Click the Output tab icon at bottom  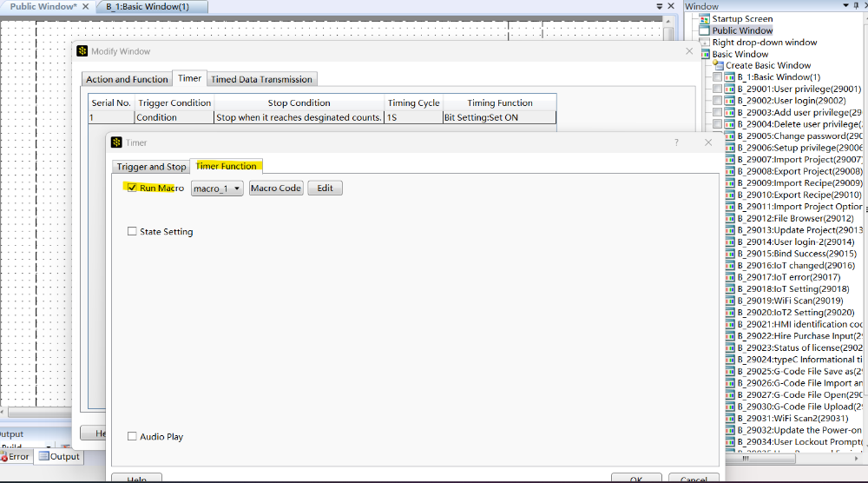pyautogui.click(x=43, y=456)
